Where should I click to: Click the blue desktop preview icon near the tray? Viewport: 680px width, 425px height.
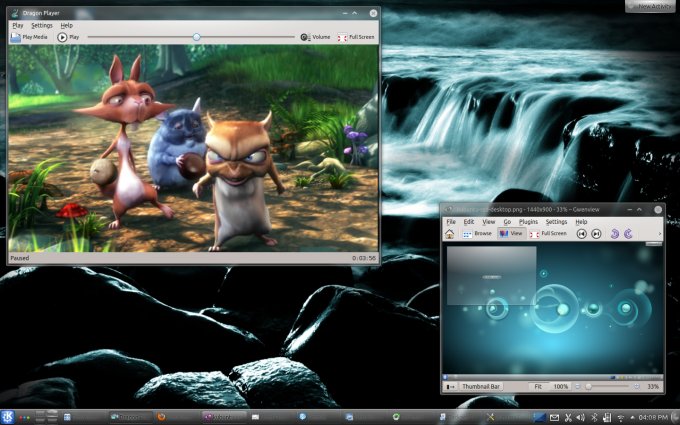[539, 417]
